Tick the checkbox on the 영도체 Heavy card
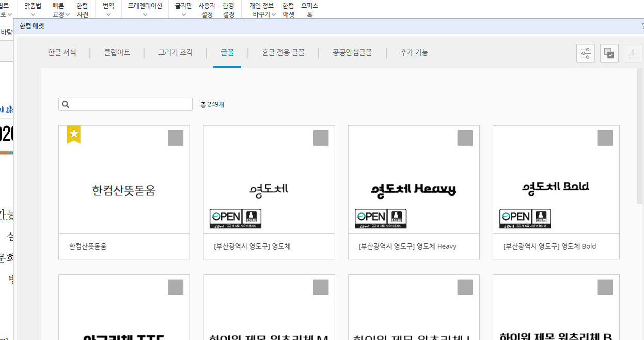The height and width of the screenshot is (340, 644). 465,138
